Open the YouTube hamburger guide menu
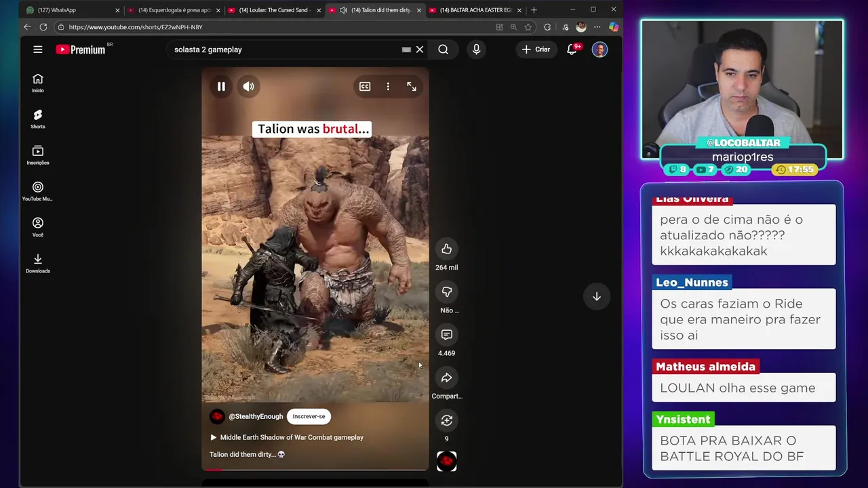The width and height of the screenshot is (868, 488). point(38,49)
